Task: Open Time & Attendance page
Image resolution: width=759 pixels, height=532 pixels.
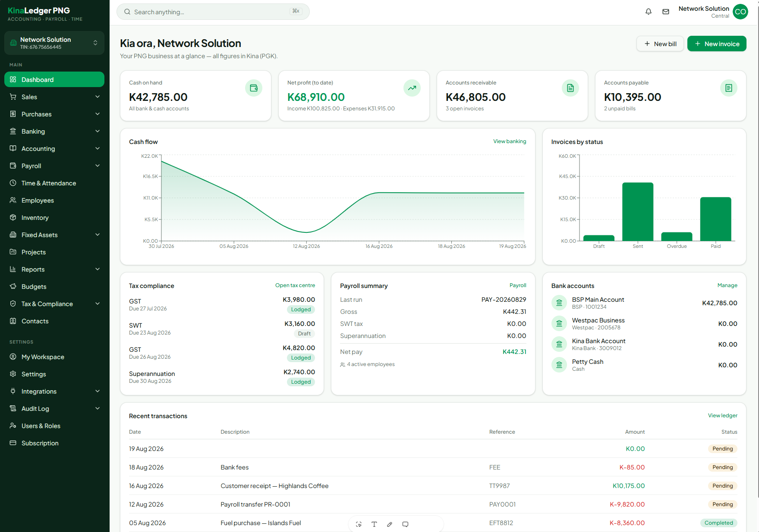Action: point(54,183)
